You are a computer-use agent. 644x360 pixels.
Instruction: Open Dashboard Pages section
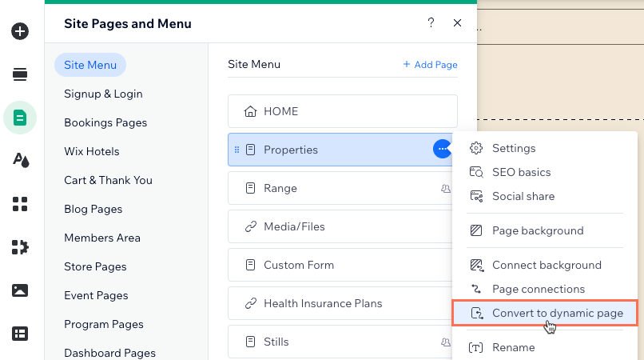click(x=109, y=353)
